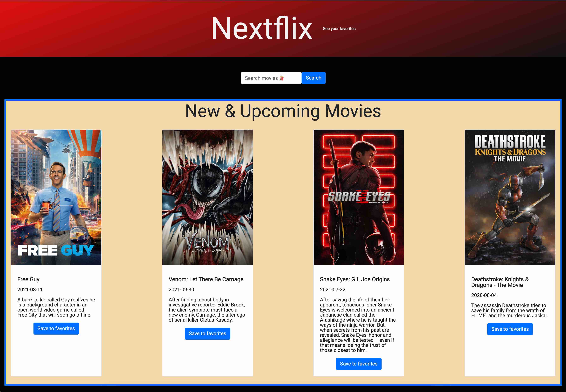Screen dimensions: 566x392
Task: Click the Venom description text
Action: click(x=206, y=310)
